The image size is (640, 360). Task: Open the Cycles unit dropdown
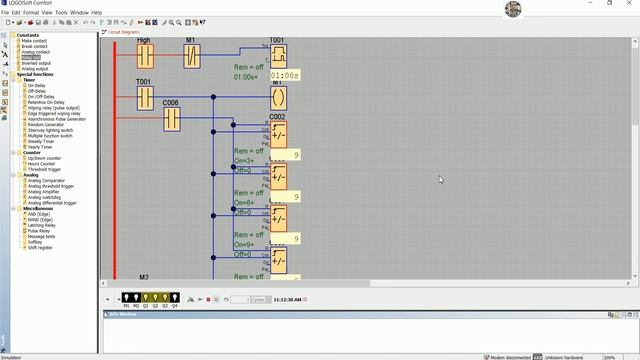[x=261, y=300]
